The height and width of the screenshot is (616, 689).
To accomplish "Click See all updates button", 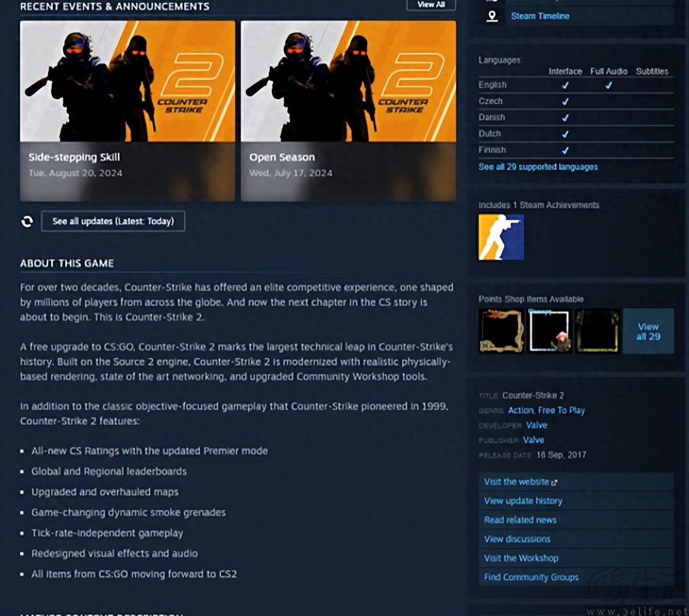I will tap(113, 221).
